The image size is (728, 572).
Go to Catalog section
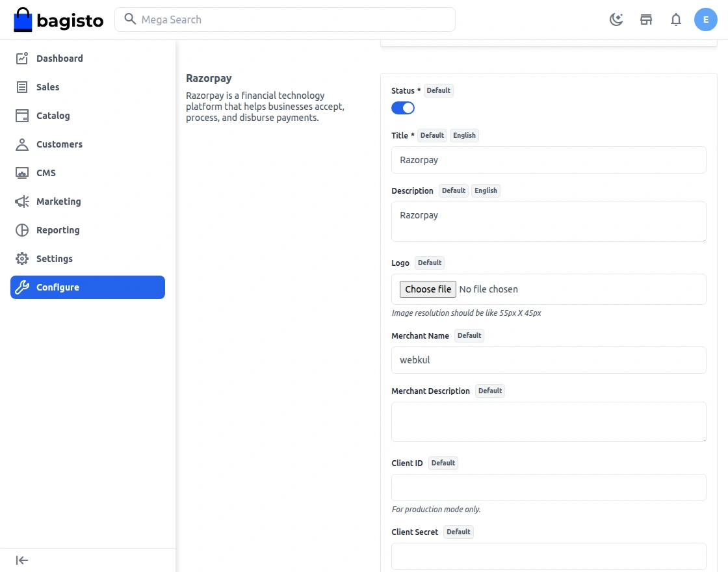[53, 116]
